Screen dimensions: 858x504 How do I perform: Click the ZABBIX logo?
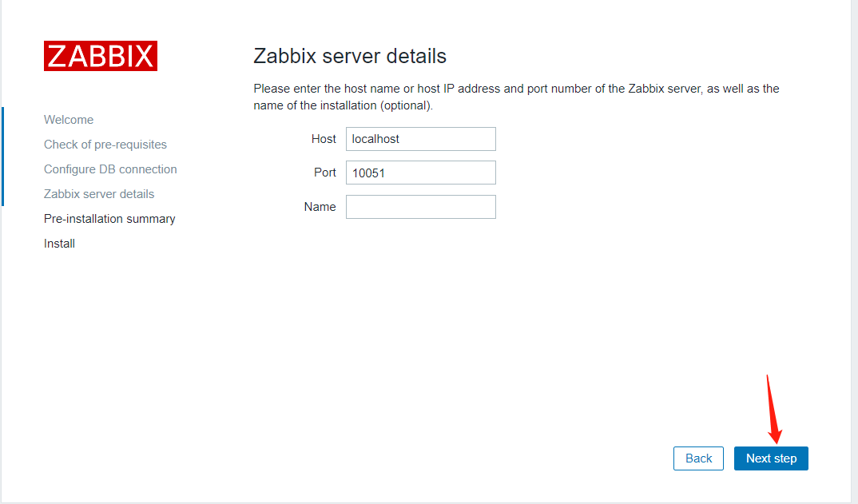coord(100,56)
